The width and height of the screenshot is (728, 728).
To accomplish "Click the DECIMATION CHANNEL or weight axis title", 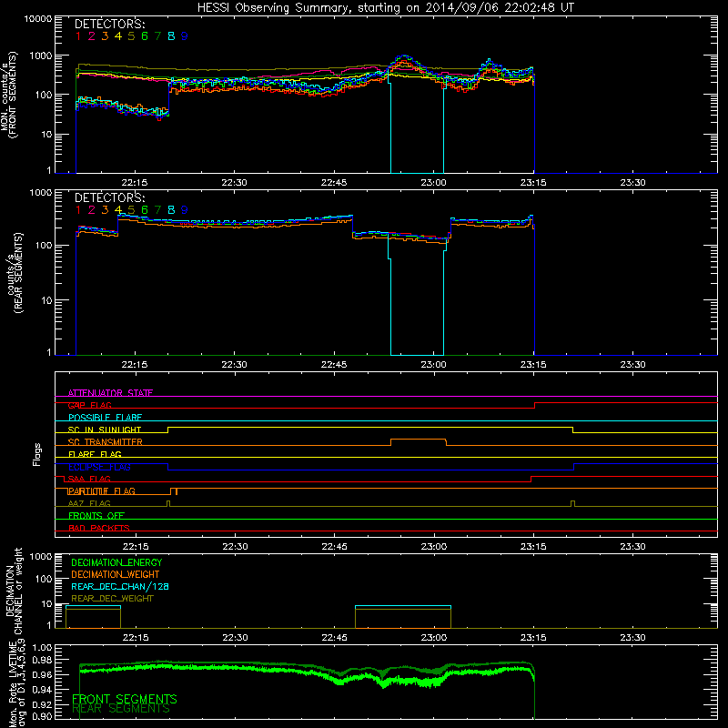I will (x=14, y=591).
